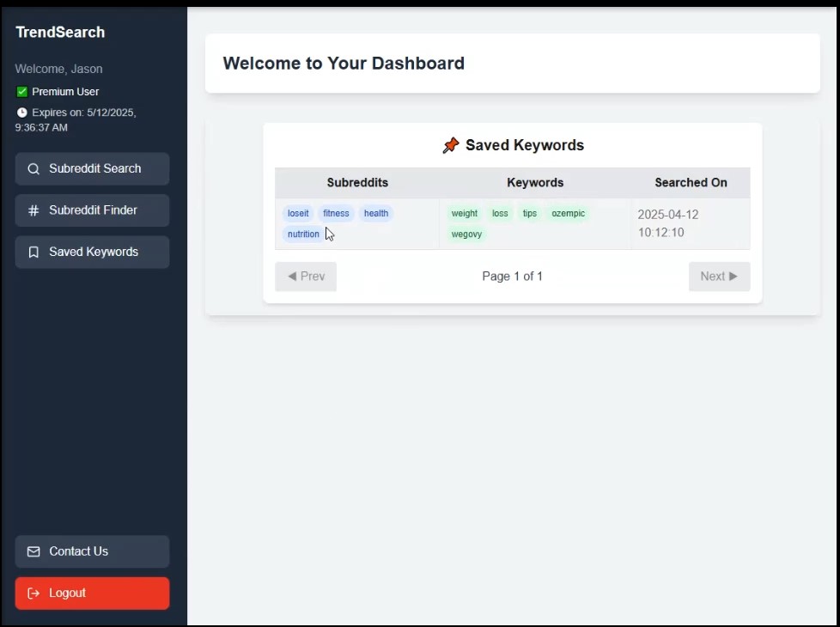Screen dimensions: 840x627
Task: Open the Contact Us page
Action: pyautogui.click(x=92, y=551)
